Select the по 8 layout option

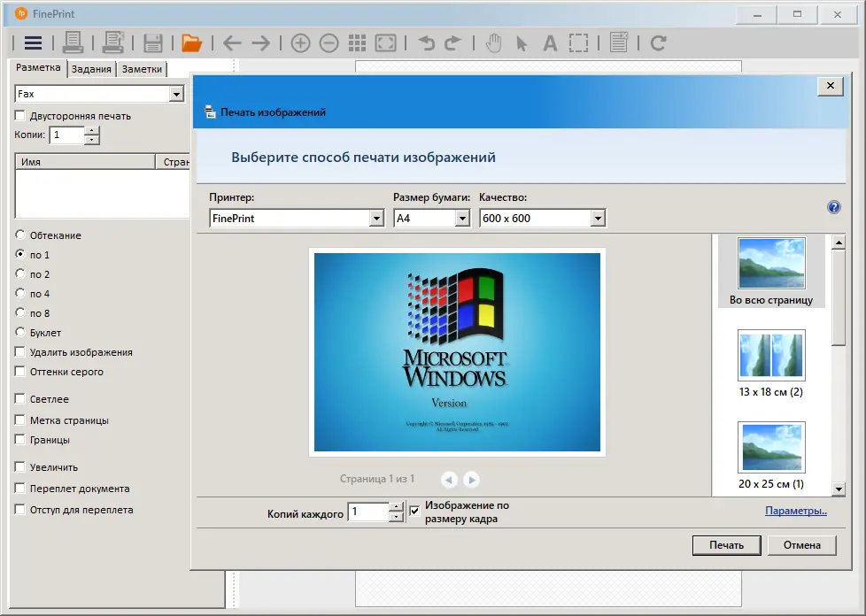(x=20, y=312)
